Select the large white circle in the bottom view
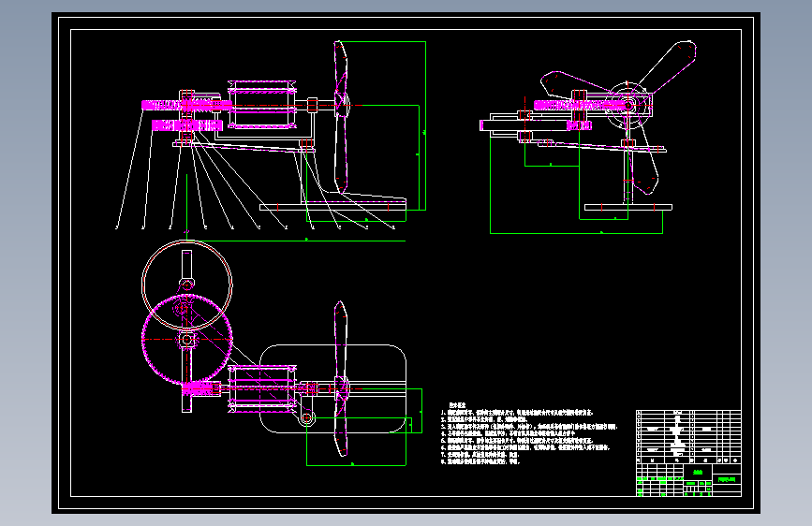This screenshot has height=526, width=812. (x=187, y=285)
